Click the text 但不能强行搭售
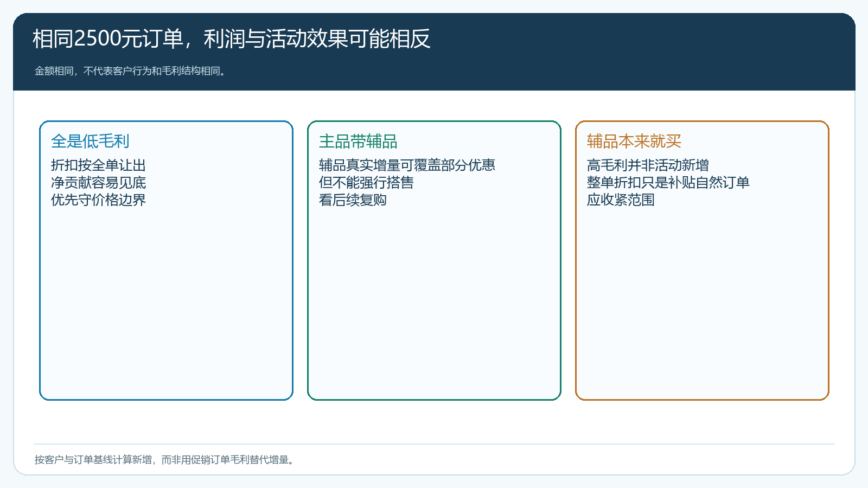The height and width of the screenshot is (488, 868). pos(366,183)
